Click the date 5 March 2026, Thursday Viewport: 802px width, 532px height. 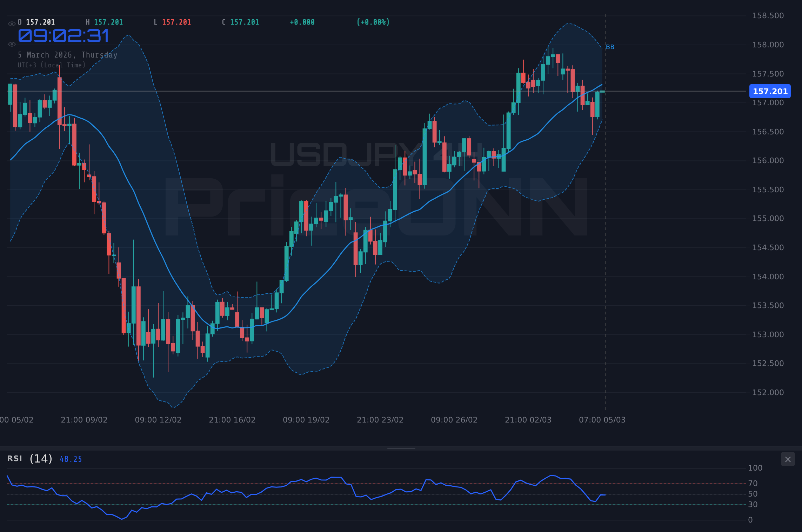(x=68, y=55)
